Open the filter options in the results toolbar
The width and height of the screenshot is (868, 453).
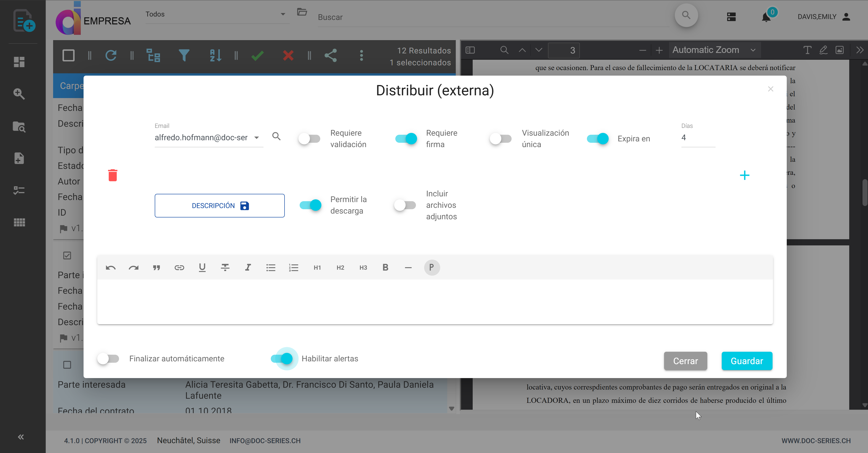(184, 55)
